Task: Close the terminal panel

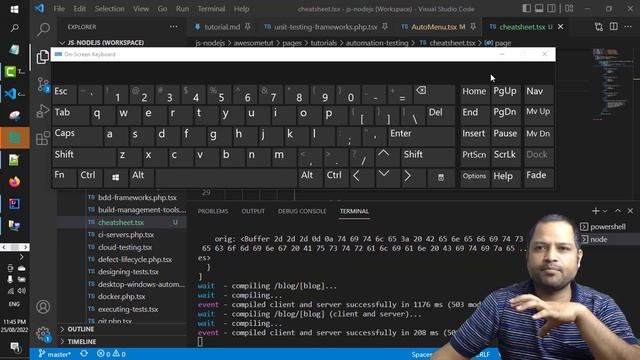Action: pyautogui.click(x=630, y=211)
